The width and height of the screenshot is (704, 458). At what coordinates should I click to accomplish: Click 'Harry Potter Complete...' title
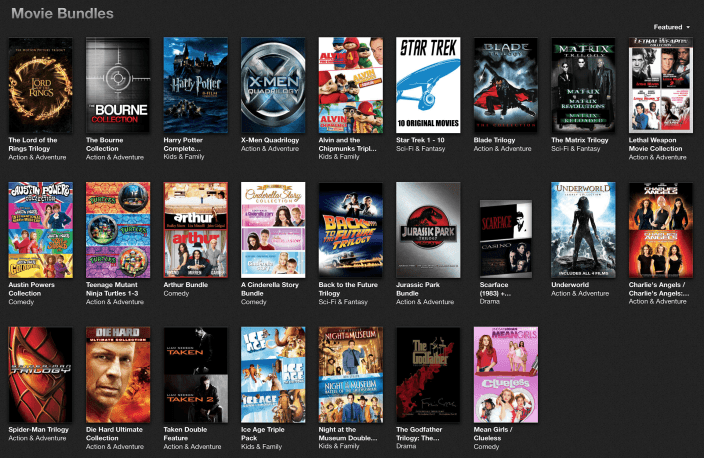[183, 144]
